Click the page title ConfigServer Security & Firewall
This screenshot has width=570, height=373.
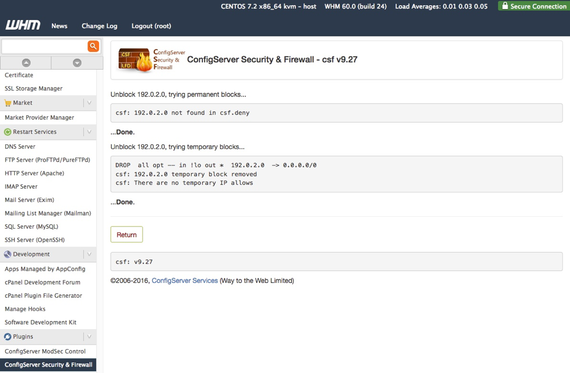pos(272,60)
